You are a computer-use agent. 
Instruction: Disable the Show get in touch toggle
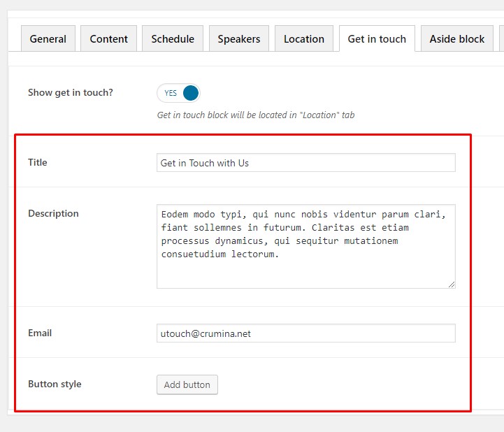tap(179, 93)
